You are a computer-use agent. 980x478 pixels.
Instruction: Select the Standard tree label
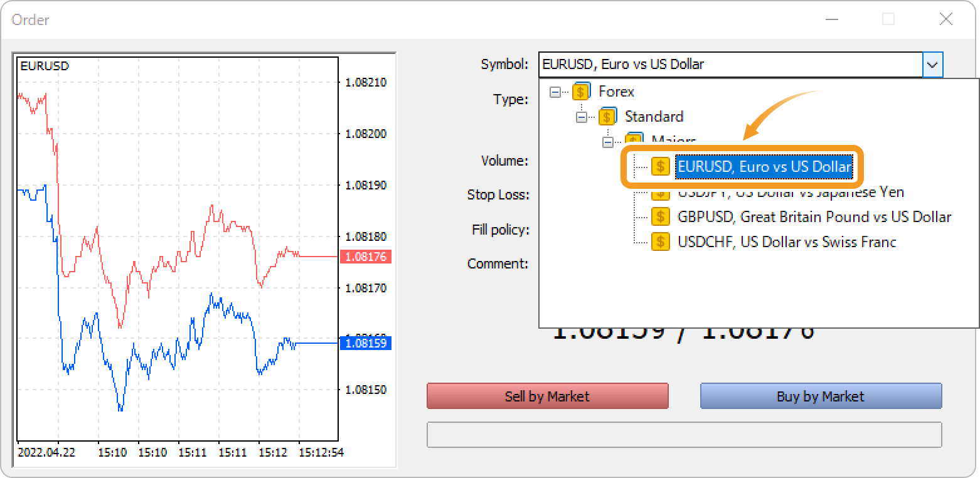tap(654, 117)
